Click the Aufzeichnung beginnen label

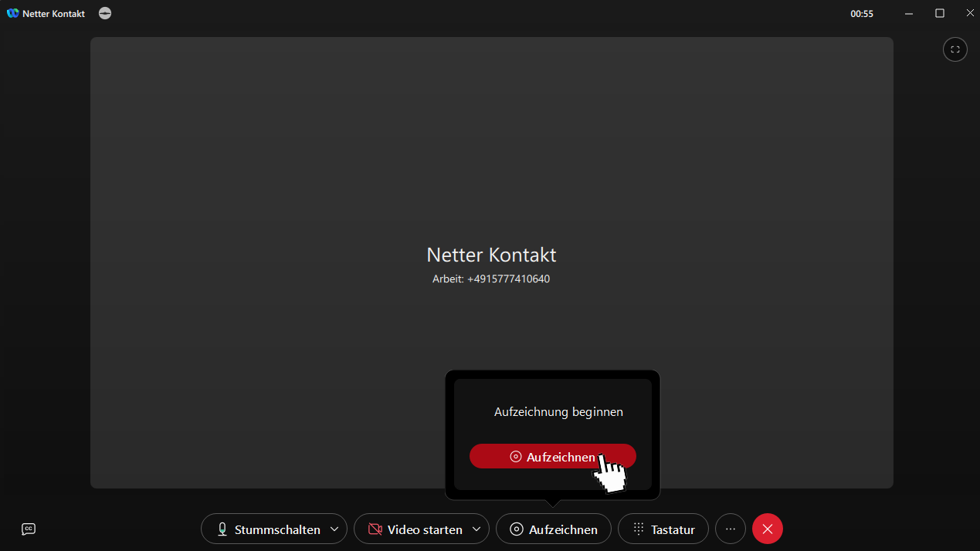558,412
